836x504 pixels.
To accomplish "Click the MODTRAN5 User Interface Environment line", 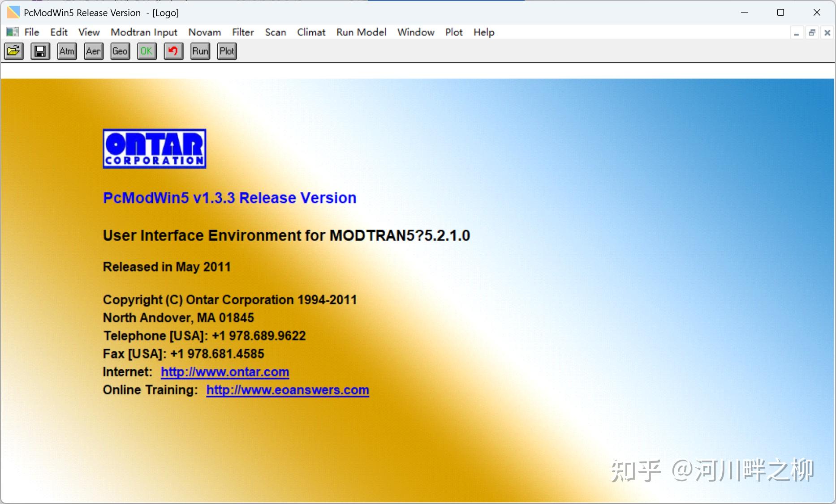I will (x=286, y=235).
